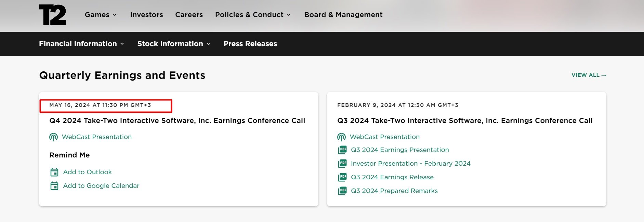644x222 pixels.
Task: Click PDF icon beside Q3 2024 Earnings Release
Action: pos(342,177)
